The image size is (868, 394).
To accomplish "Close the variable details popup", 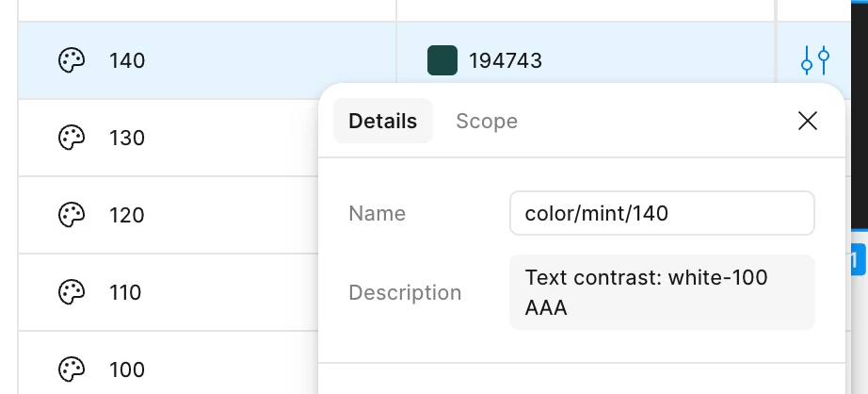I will tap(807, 121).
